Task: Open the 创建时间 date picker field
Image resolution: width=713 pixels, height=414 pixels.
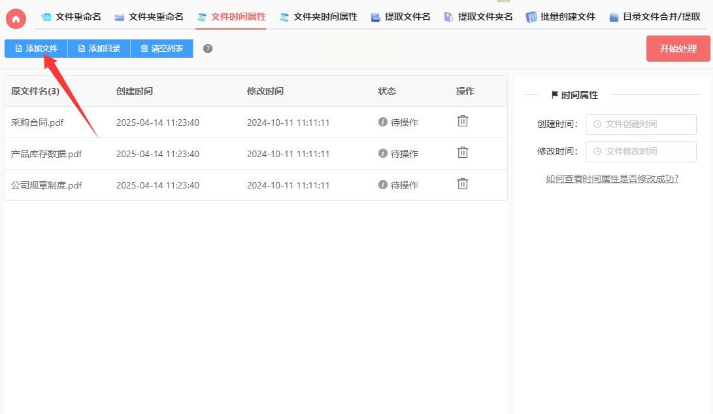Action: coord(640,124)
